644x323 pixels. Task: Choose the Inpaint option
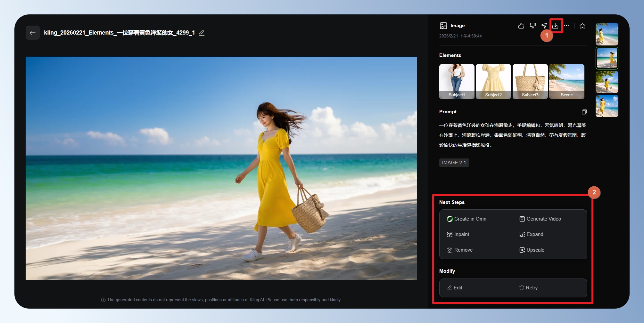click(458, 234)
